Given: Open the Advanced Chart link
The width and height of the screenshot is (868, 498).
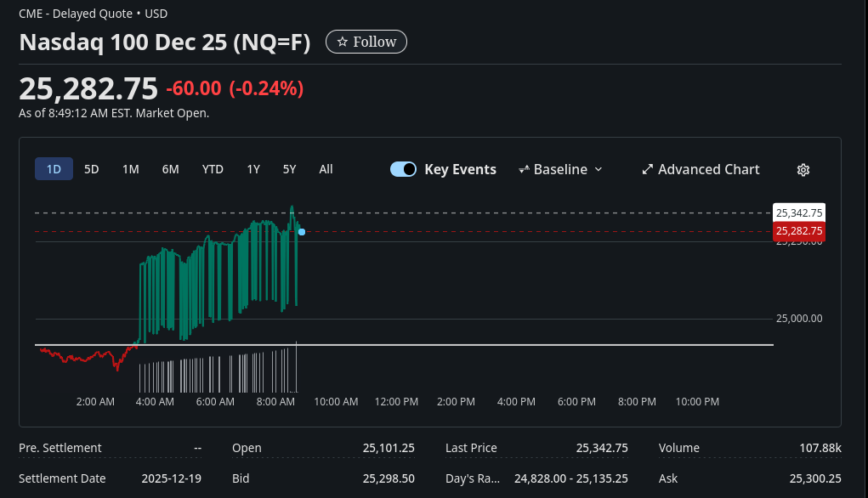Looking at the screenshot, I should tap(701, 170).
